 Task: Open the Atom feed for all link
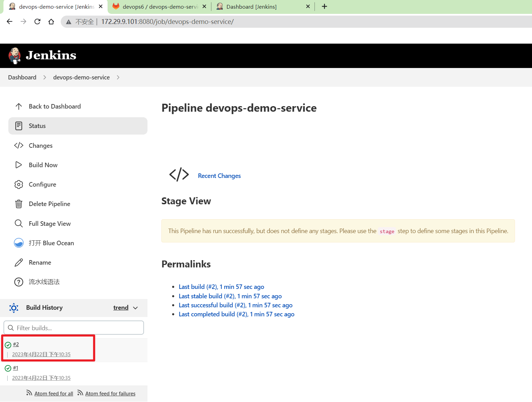[x=54, y=394]
